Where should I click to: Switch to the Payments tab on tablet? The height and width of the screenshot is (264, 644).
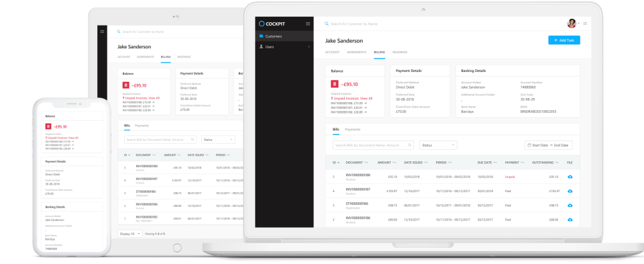coord(142,126)
